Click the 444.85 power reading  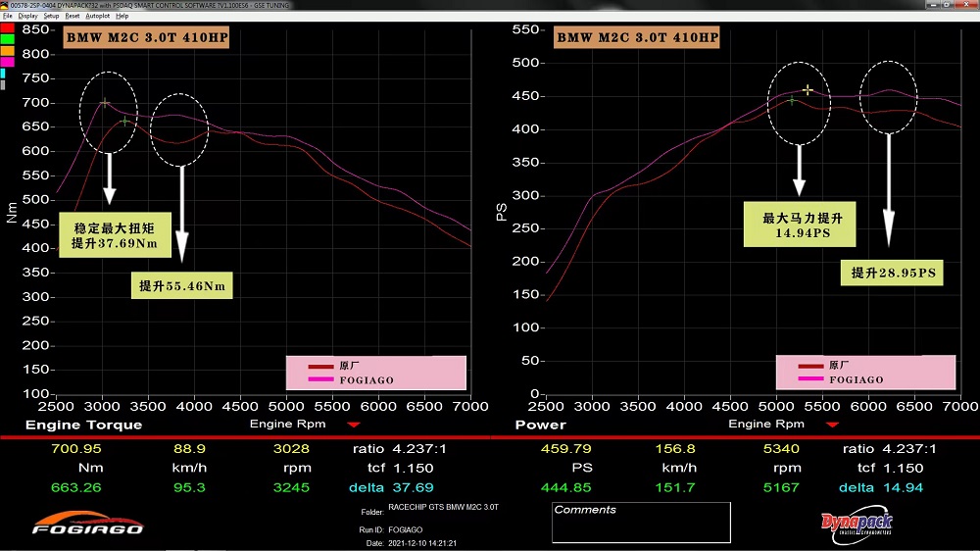[566, 487]
